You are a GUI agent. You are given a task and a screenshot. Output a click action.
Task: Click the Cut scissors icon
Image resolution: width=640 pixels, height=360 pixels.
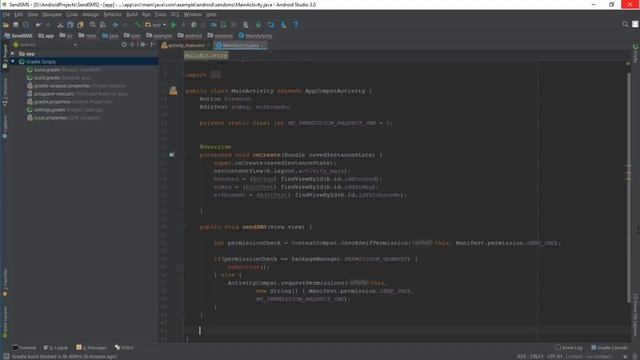pyautogui.click(x=60, y=25)
